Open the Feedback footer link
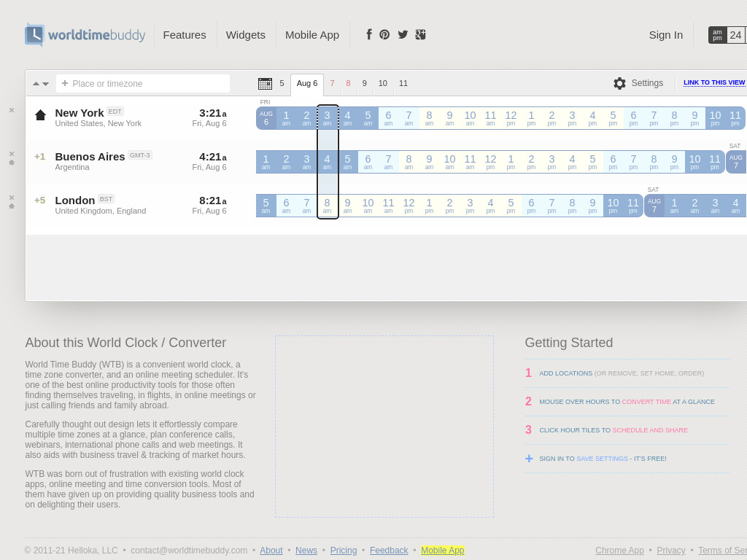The image size is (747, 560). coord(389,551)
